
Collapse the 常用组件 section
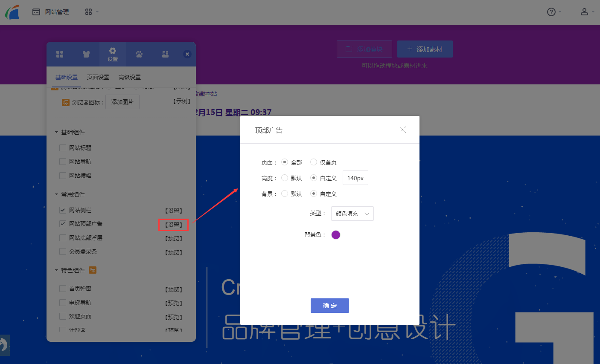pyautogui.click(x=70, y=194)
